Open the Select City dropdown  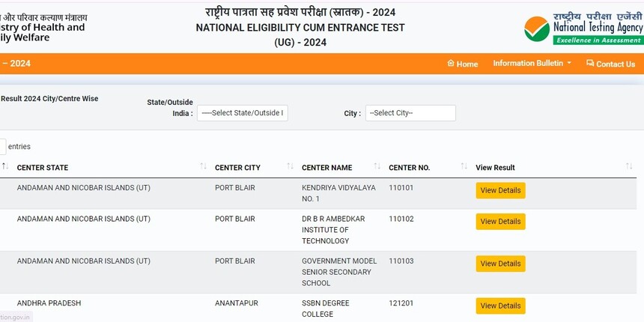410,113
